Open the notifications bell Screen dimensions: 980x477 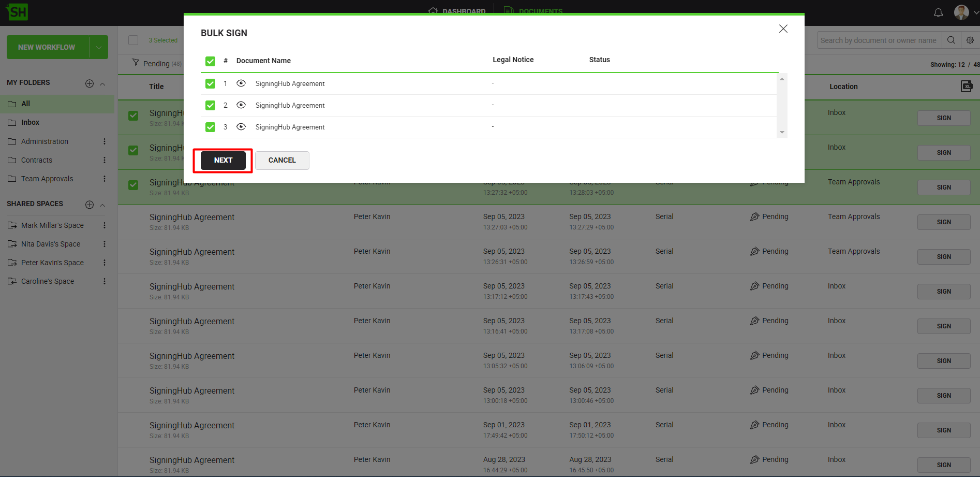938,12
